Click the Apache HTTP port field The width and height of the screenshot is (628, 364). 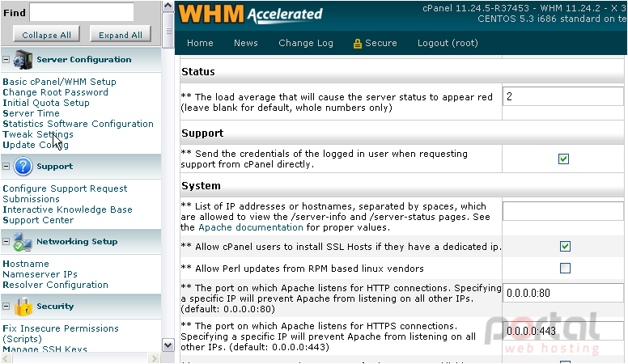[x=563, y=293]
